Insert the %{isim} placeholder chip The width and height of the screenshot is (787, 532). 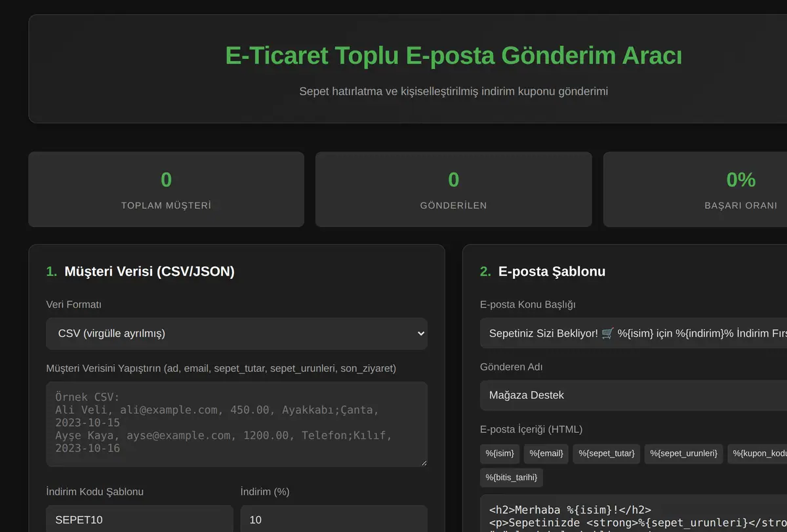[x=500, y=453]
